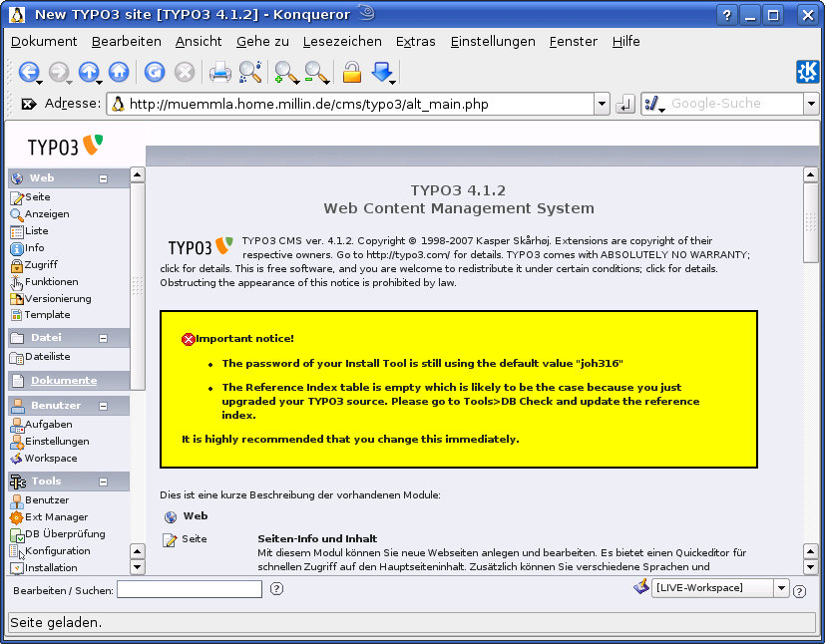This screenshot has width=825, height=644.
Task: Go to the Home page icon
Action: (119, 72)
